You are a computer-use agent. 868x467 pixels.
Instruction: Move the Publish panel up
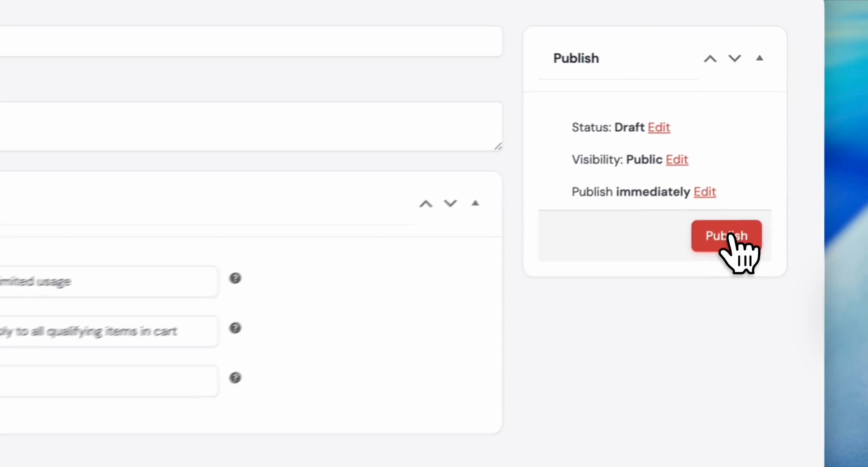[710, 59]
